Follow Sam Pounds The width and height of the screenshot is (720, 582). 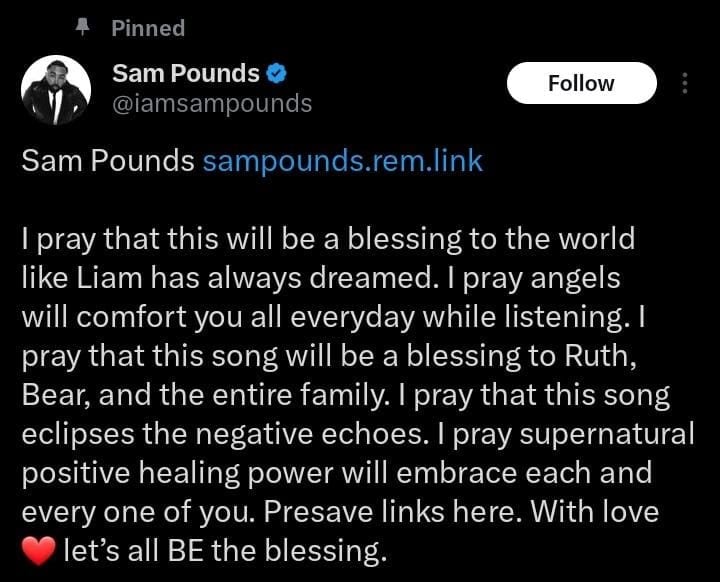(x=581, y=83)
